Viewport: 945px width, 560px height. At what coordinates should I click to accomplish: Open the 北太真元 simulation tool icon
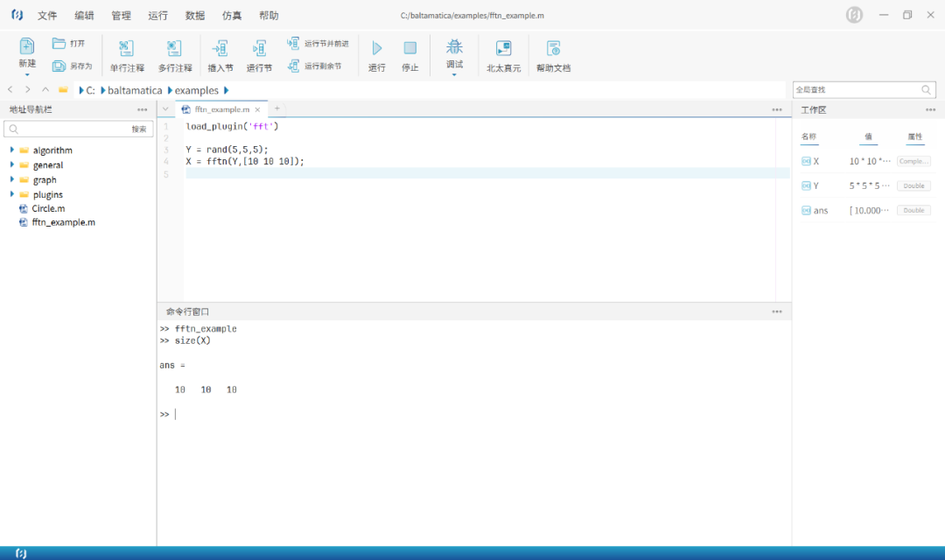pyautogui.click(x=503, y=49)
